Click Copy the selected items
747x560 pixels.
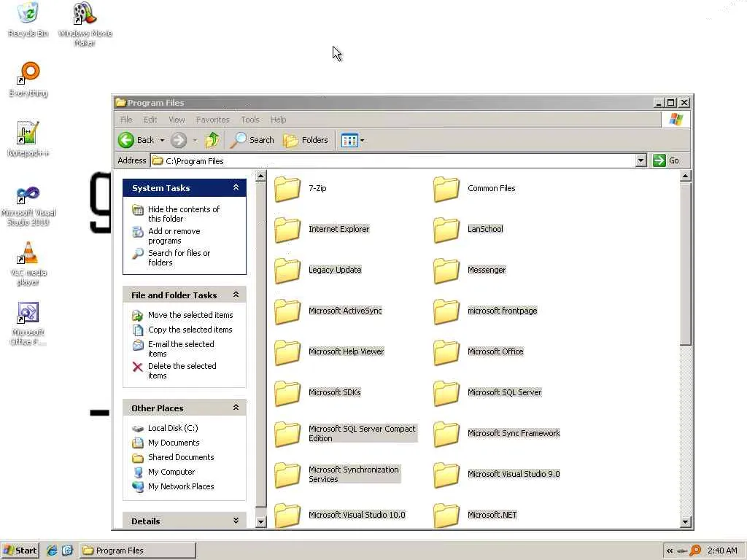pyautogui.click(x=190, y=330)
